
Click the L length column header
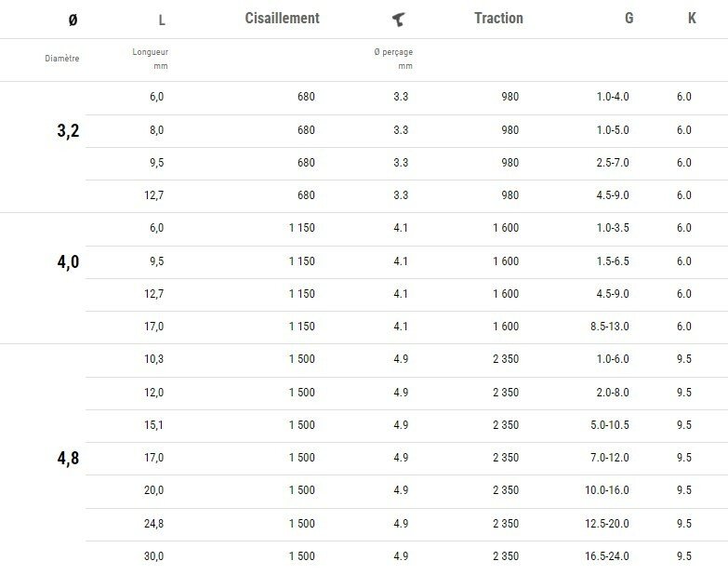pos(162,20)
